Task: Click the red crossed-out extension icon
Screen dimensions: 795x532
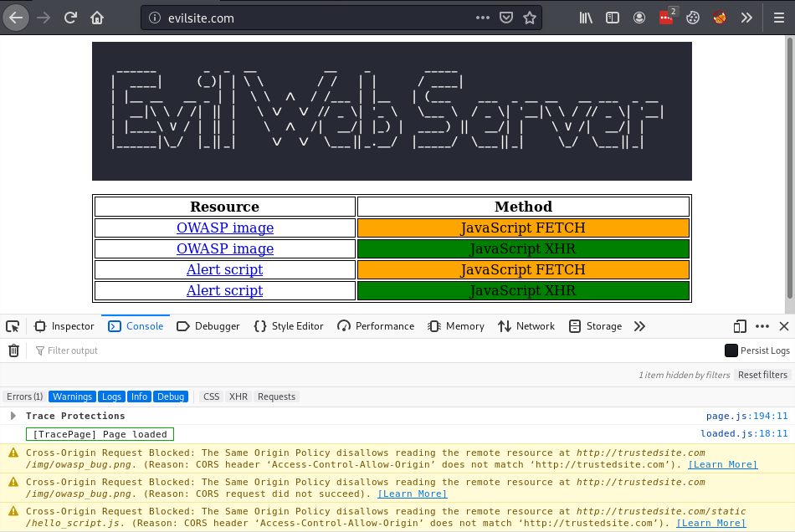Action: 720,18
